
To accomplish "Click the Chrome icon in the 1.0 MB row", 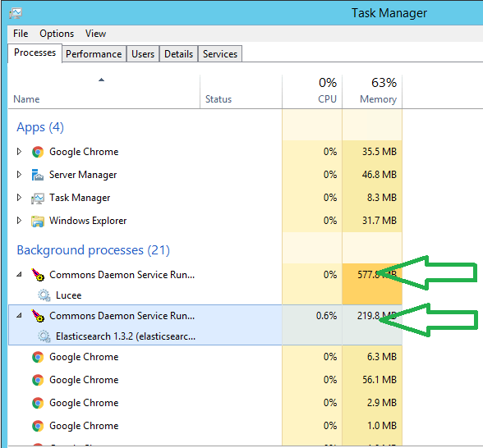I will [38, 426].
